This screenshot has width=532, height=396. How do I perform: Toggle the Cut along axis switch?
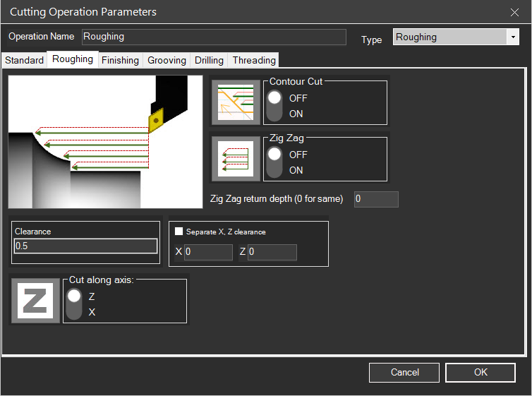74,304
